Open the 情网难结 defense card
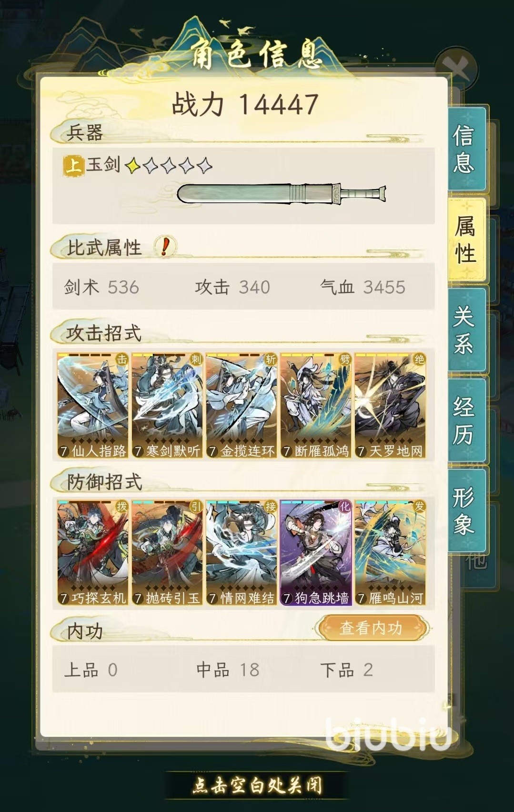Image resolution: width=514 pixels, height=812 pixels. click(x=242, y=553)
